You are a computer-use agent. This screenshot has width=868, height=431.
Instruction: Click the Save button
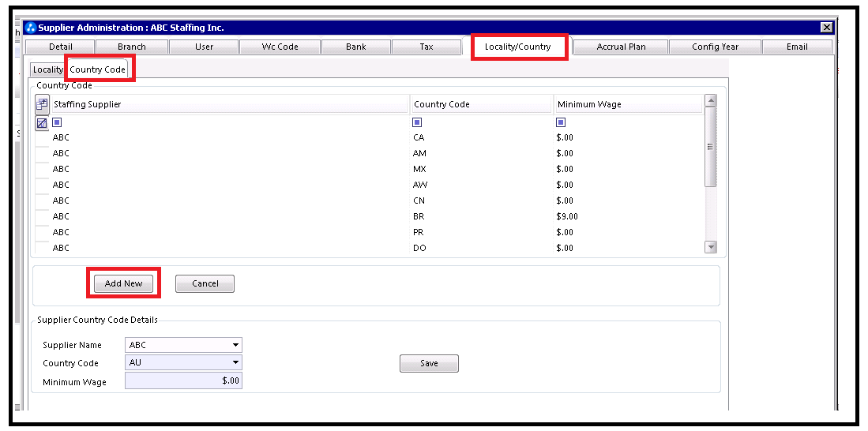[x=429, y=363]
